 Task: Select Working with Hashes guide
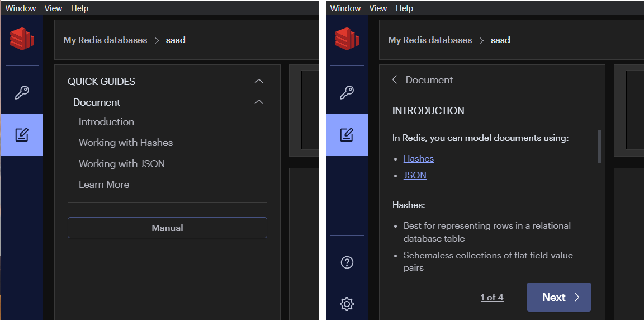pos(126,143)
